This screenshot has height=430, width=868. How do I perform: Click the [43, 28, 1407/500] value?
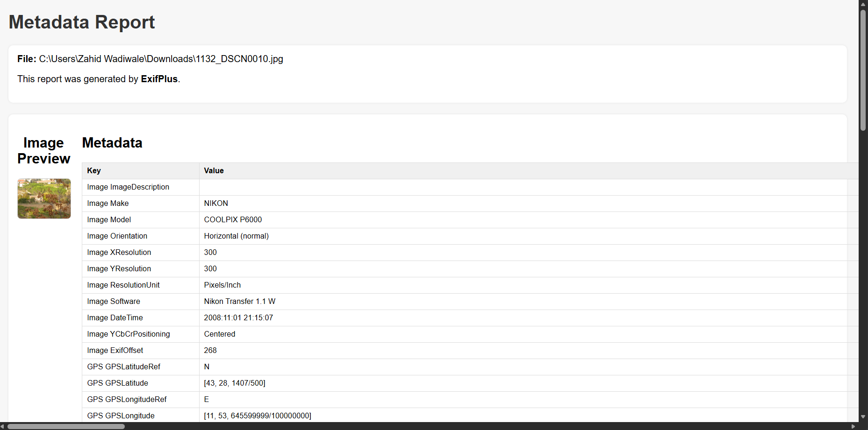coord(235,383)
